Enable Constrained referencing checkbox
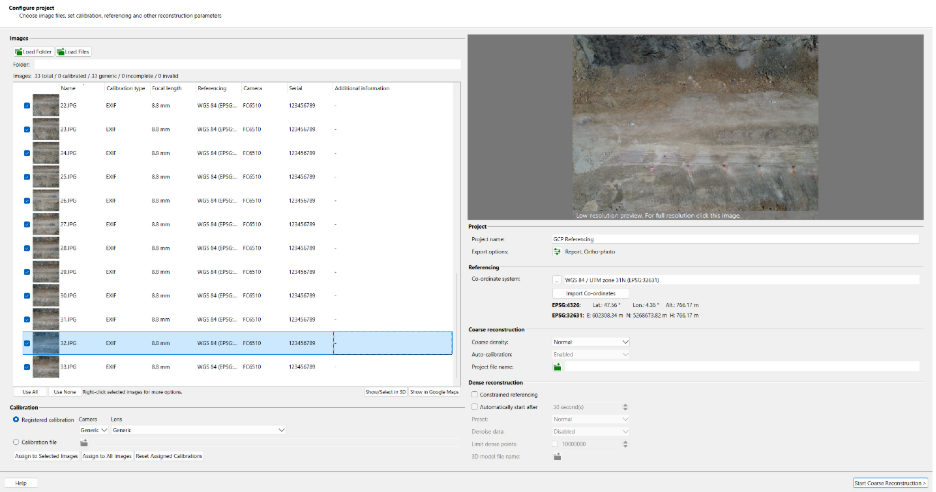The image size is (936, 492). click(475, 394)
